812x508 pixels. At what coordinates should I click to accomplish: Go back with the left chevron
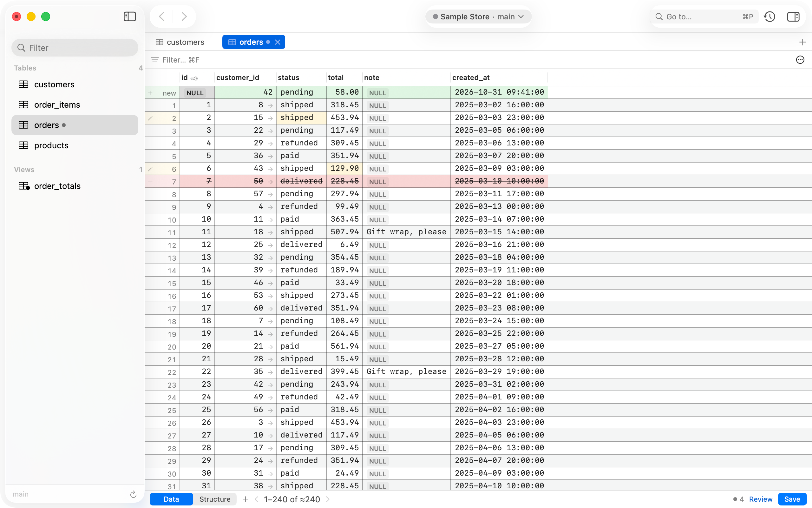161,17
